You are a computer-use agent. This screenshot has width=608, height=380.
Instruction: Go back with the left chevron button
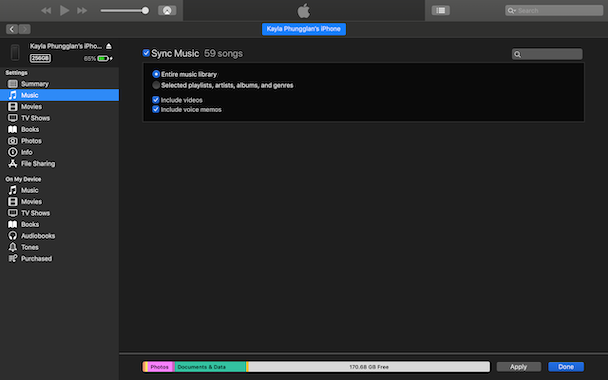pyautogui.click(x=12, y=29)
